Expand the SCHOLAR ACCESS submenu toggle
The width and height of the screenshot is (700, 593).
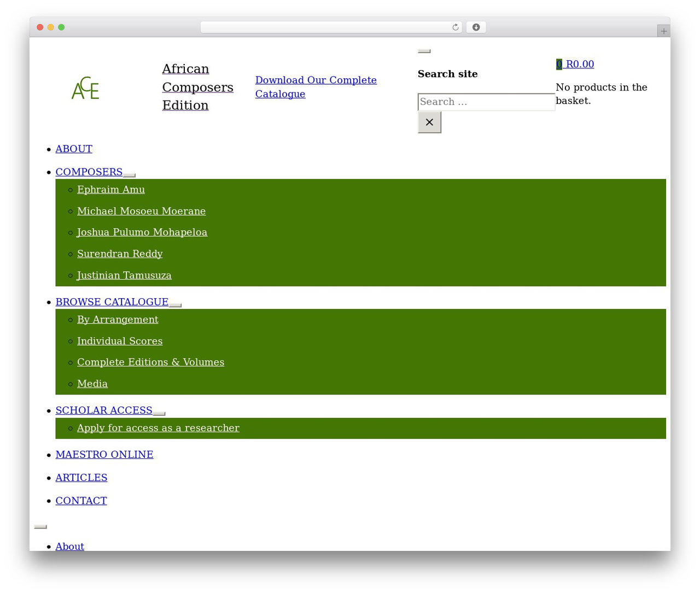[x=159, y=413]
